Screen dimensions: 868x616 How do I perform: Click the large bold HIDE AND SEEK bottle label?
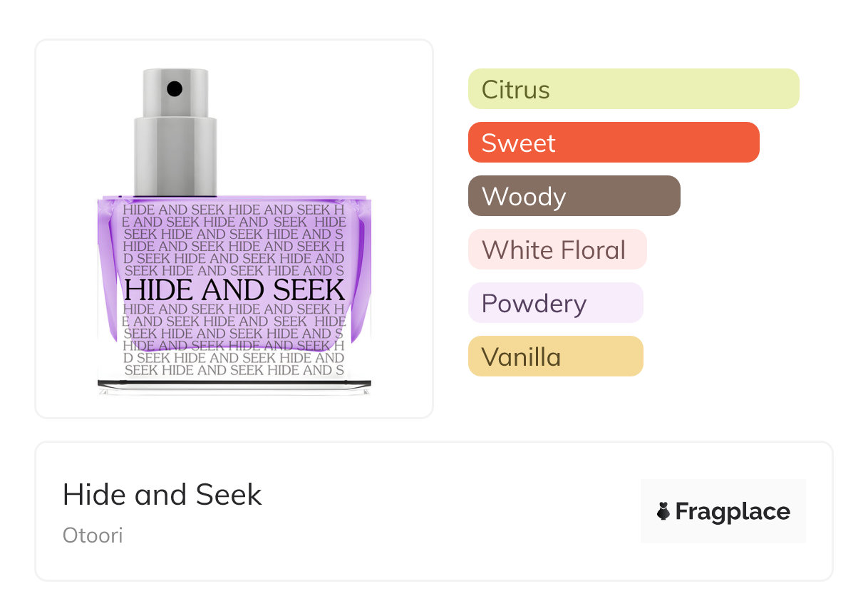[234, 290]
